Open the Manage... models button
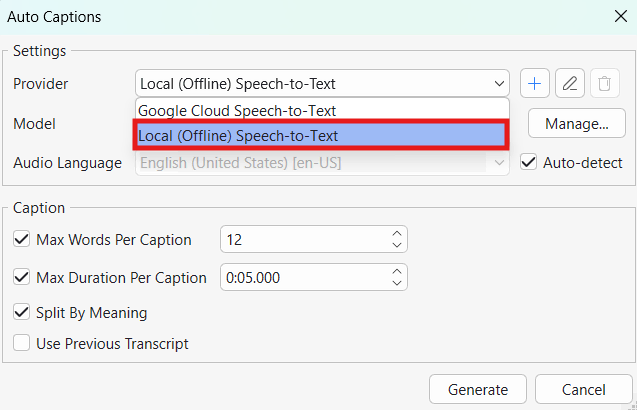This screenshot has height=410, width=637. click(x=576, y=123)
